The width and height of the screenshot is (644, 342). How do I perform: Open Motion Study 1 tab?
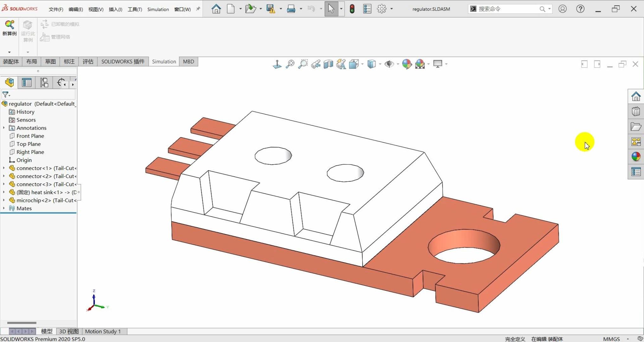coord(103,331)
